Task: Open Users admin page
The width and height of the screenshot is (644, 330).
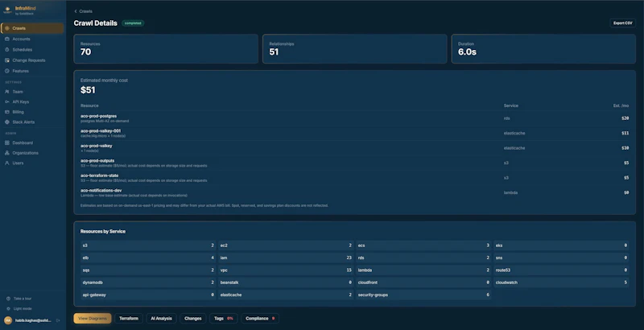Action: pos(32,163)
